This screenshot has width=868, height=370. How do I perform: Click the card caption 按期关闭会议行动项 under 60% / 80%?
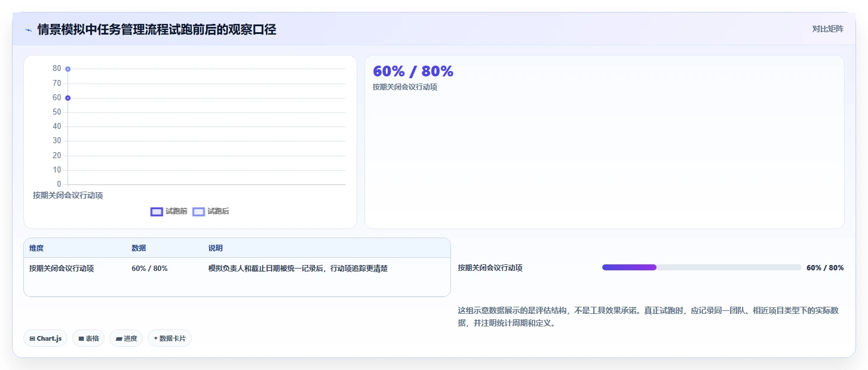405,87
